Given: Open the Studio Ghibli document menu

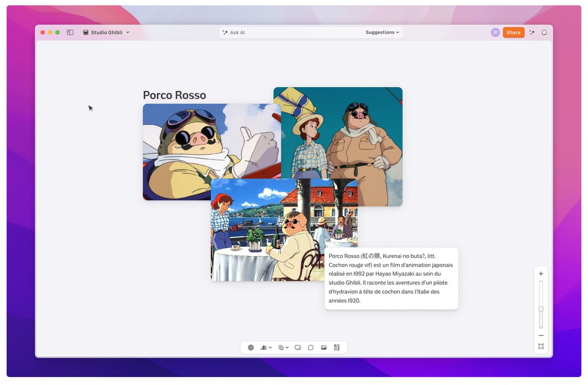Looking at the screenshot, I should pyautogui.click(x=106, y=32).
